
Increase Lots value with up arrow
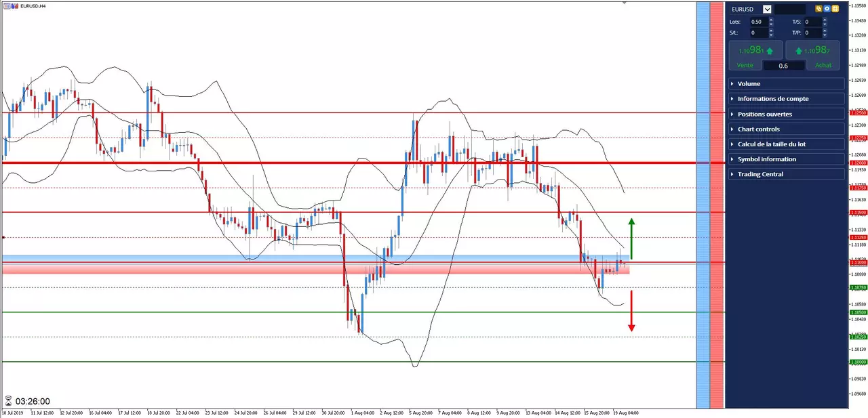tap(771, 20)
